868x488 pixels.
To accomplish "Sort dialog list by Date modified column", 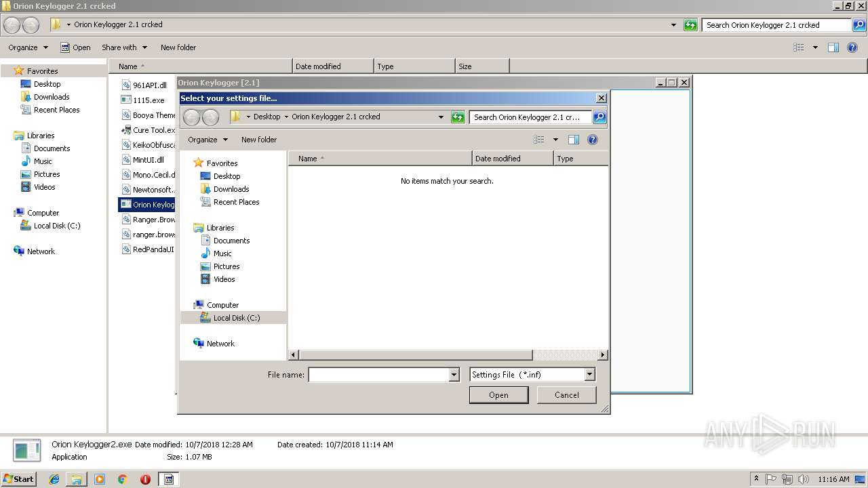I will (513, 159).
